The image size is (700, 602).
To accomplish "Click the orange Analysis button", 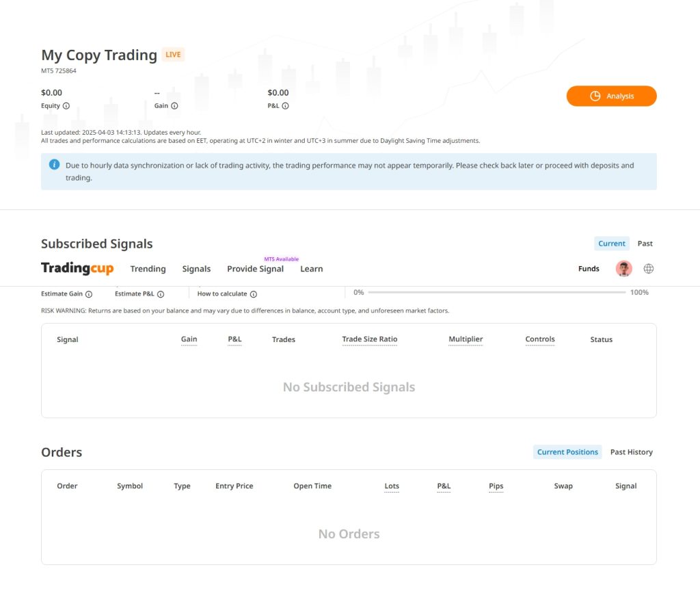I will point(611,96).
